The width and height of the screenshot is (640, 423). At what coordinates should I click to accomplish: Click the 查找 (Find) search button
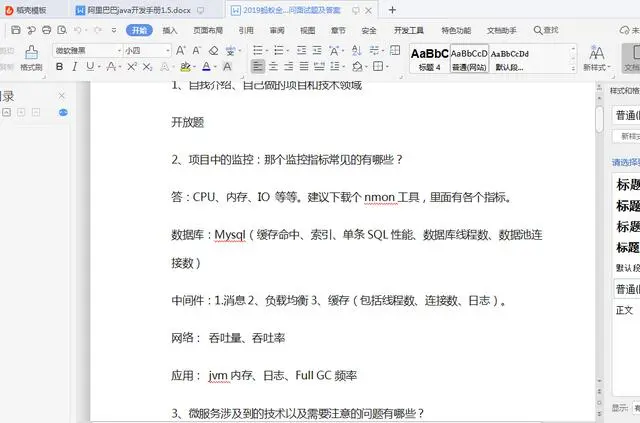click(x=546, y=30)
